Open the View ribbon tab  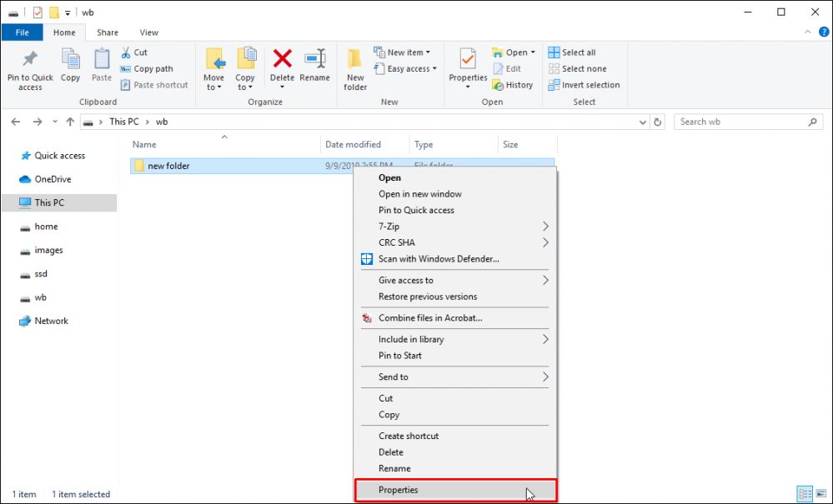pos(149,32)
